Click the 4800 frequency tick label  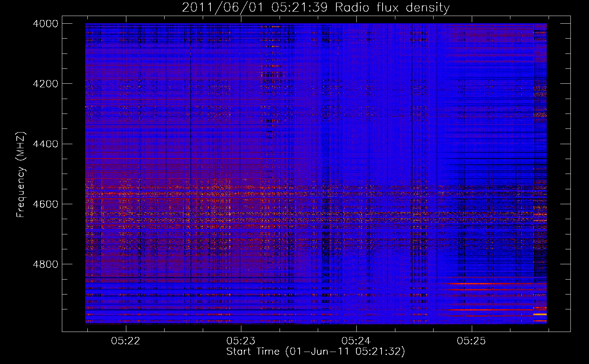point(46,264)
